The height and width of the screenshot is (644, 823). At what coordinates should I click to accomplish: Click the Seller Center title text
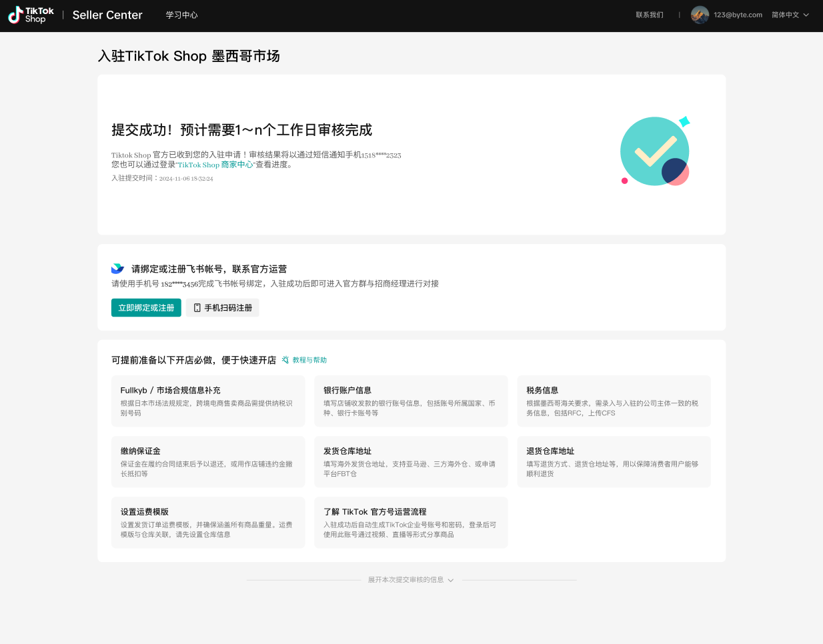(x=107, y=15)
